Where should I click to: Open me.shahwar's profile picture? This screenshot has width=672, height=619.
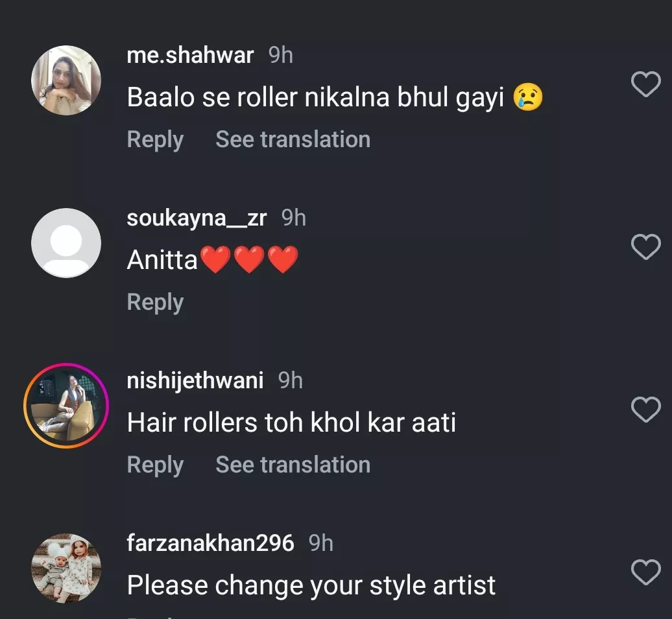66,80
